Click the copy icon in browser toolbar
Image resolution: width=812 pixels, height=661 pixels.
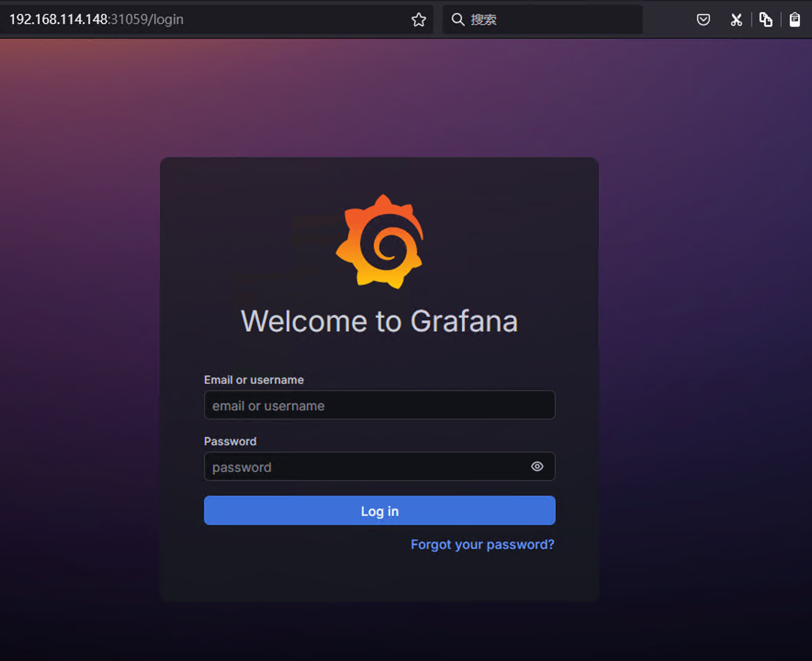[x=766, y=20]
